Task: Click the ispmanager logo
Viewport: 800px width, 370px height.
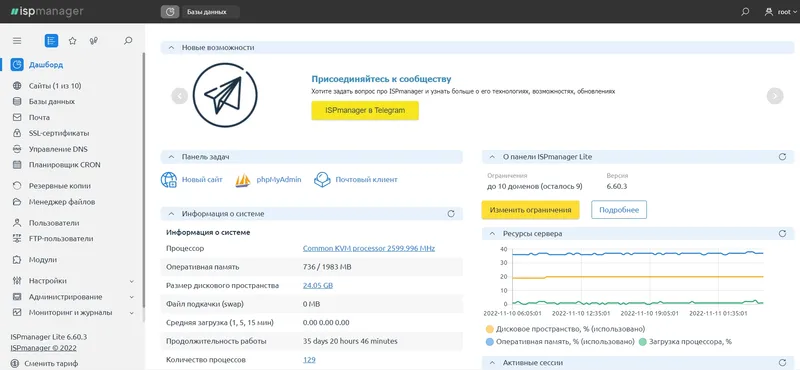Action: click(47, 11)
